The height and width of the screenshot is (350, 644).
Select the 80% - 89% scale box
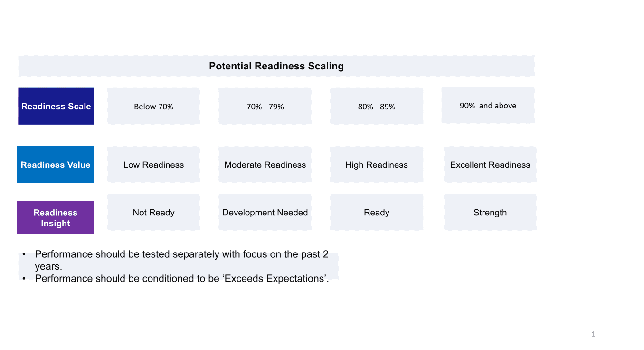click(x=377, y=106)
